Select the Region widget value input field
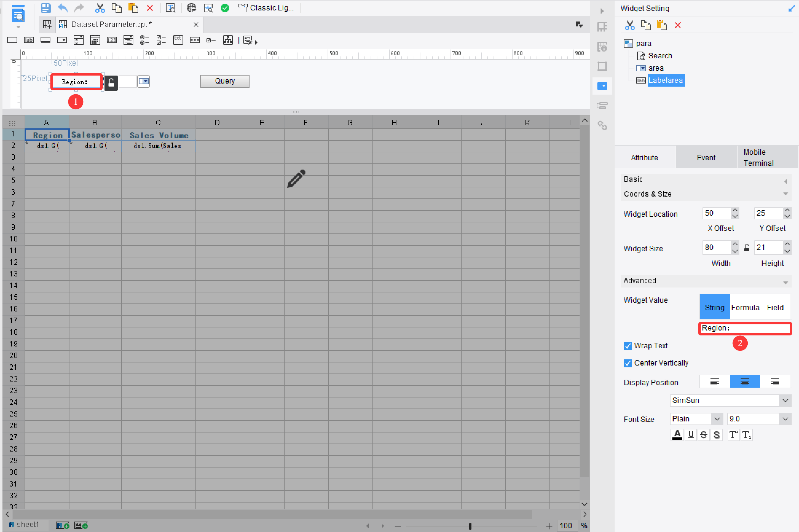Screen dimensions: 799x532 tap(744, 328)
